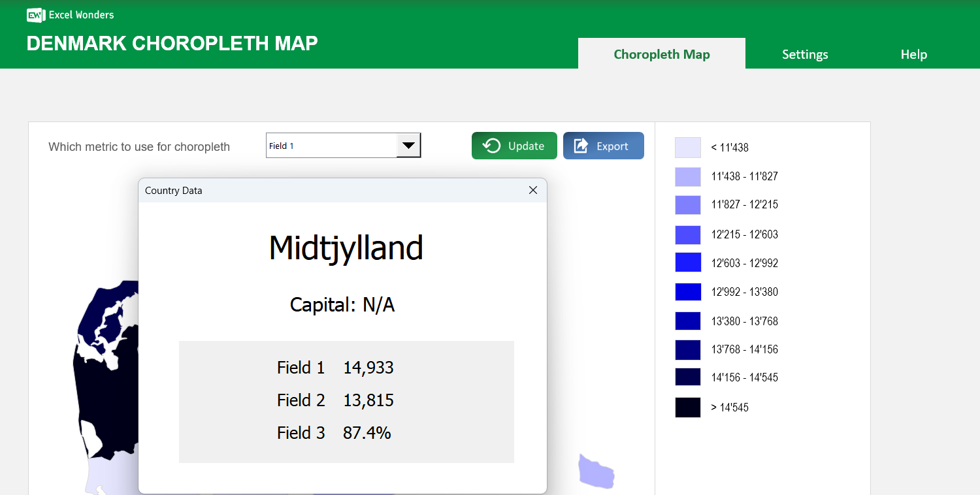Click the Export button

[x=604, y=146]
